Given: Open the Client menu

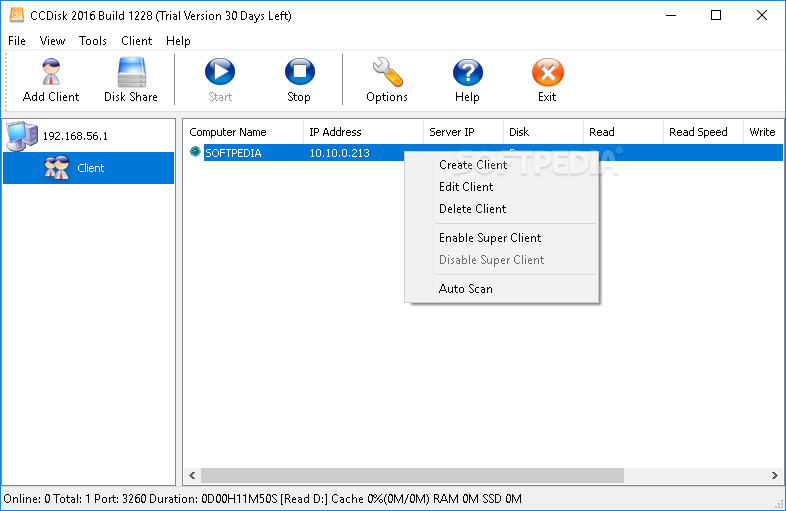Looking at the screenshot, I should tap(136, 41).
